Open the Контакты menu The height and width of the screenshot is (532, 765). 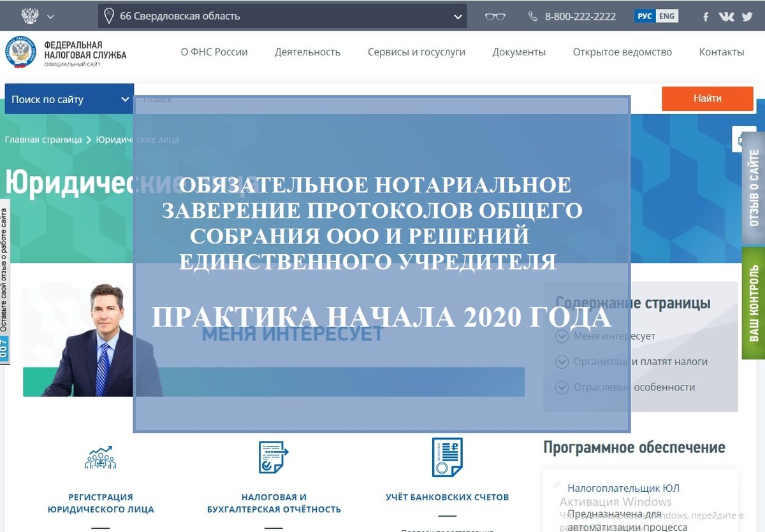722,52
